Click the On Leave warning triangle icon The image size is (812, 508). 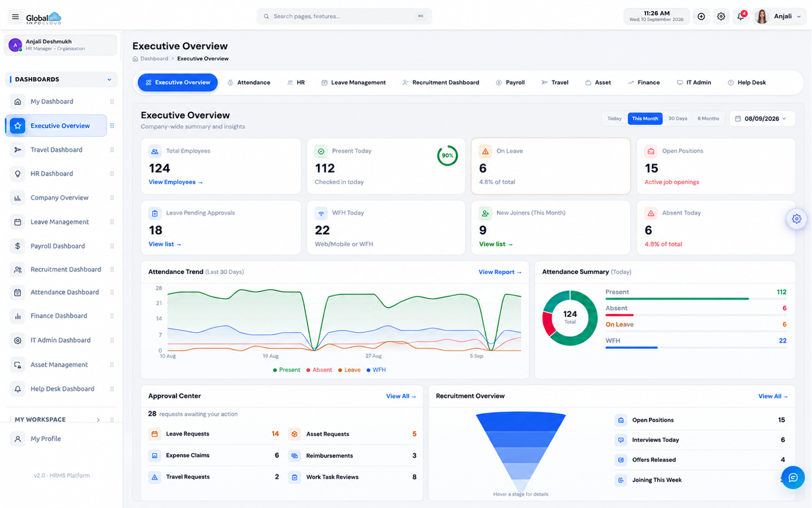point(485,151)
